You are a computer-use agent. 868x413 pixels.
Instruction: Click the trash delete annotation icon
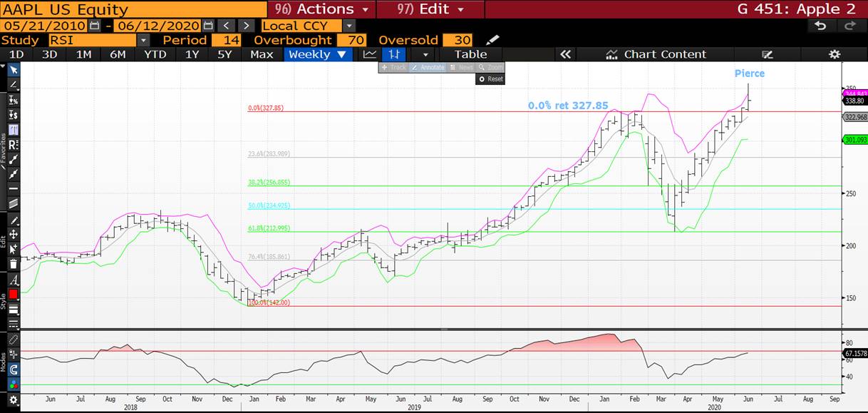[14, 264]
